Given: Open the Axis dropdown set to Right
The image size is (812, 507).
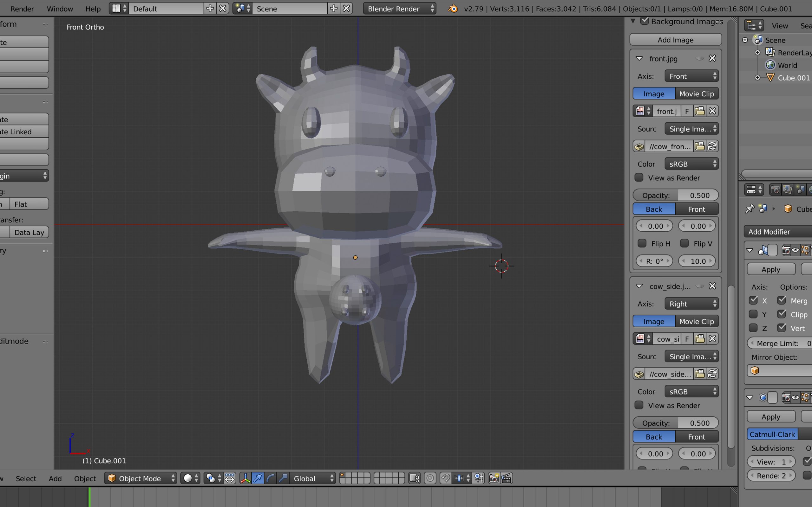Looking at the screenshot, I should 691,304.
